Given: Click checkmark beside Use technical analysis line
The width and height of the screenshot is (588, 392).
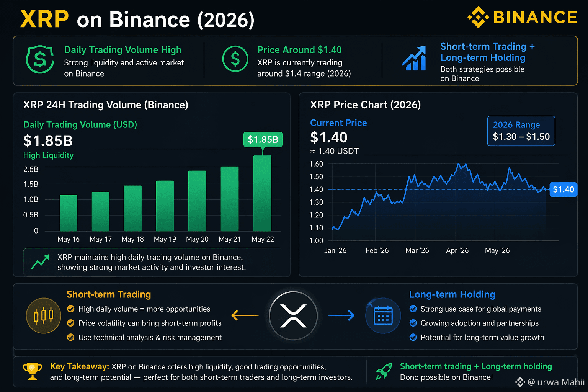Looking at the screenshot, I should point(71,337).
